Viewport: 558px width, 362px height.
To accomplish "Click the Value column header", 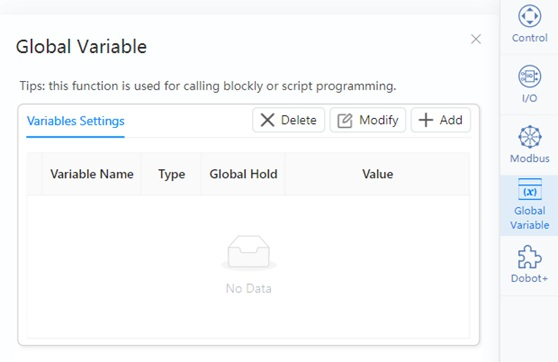I will [x=378, y=174].
